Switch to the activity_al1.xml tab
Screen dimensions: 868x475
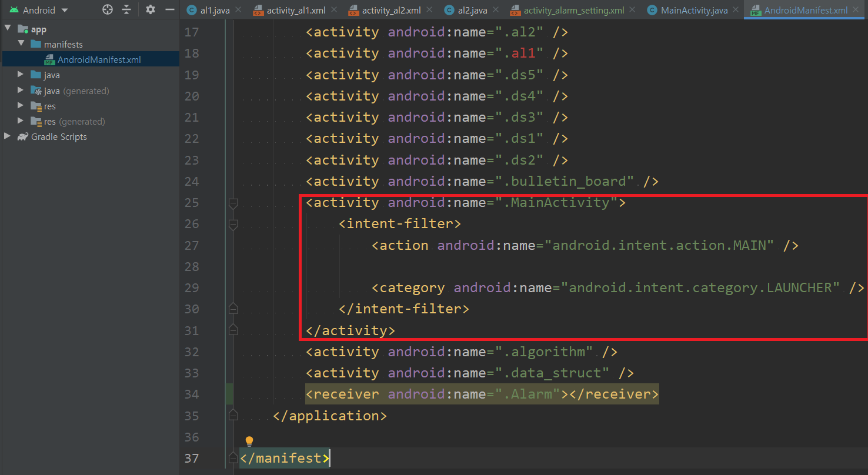coord(296,10)
